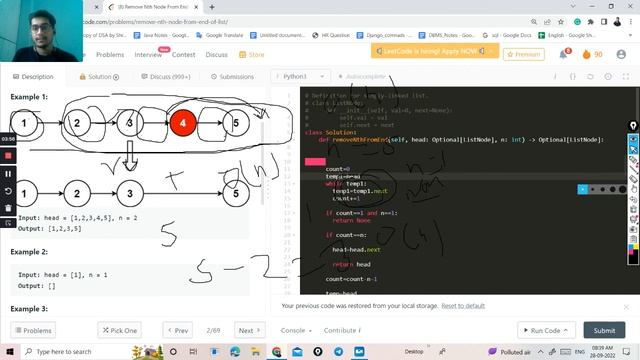Clear annotations with trash icon on annotation toolbar
Screen dimensions: 640x360
[x=633, y=209]
